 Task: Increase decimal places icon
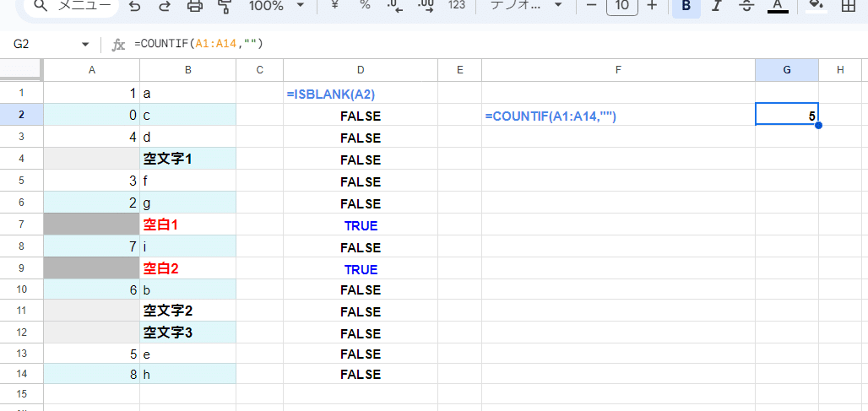[426, 6]
